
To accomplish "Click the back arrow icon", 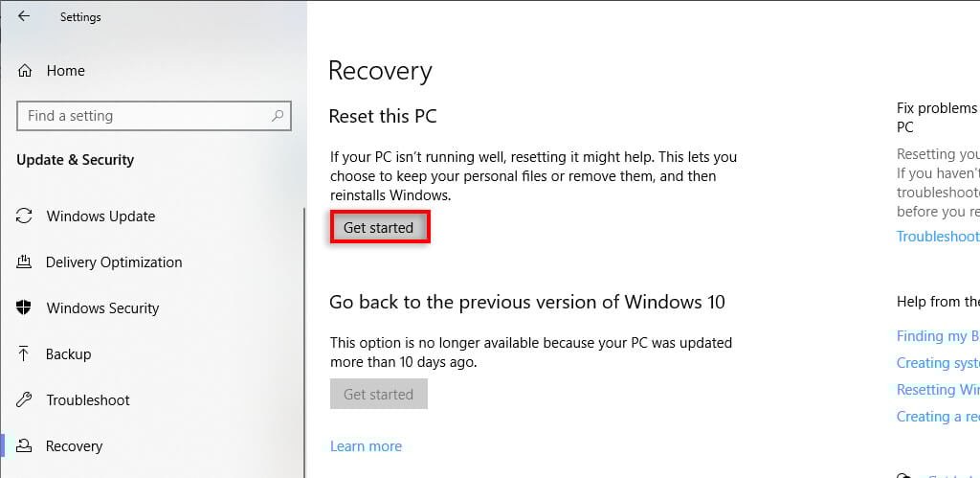I will coord(23,16).
